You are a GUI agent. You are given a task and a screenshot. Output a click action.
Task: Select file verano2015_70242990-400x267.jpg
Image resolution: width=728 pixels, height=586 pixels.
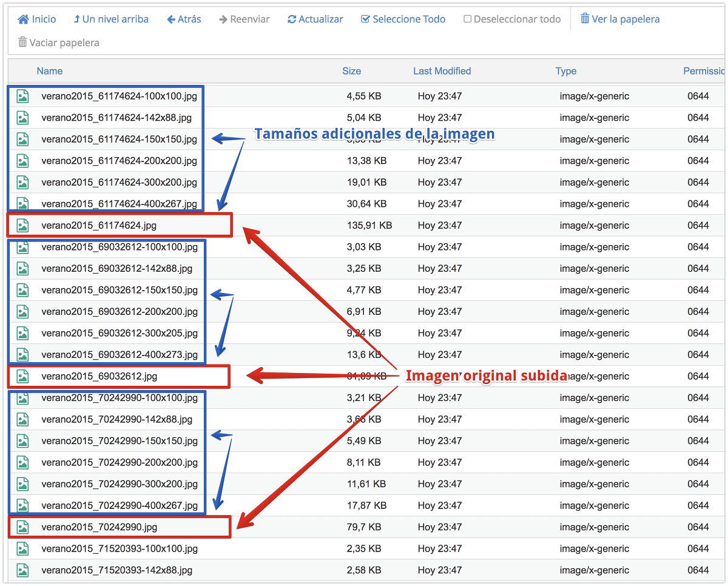[x=120, y=505]
